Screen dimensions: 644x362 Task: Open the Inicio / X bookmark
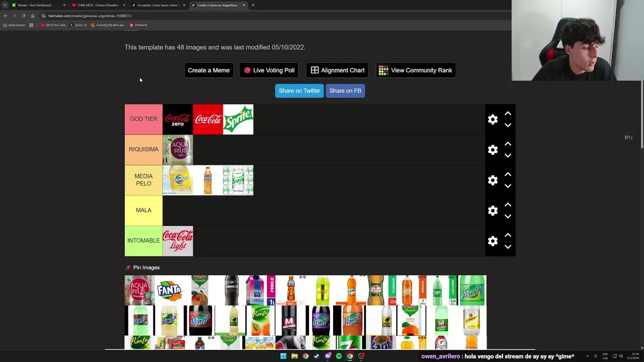pyautogui.click(x=78, y=25)
